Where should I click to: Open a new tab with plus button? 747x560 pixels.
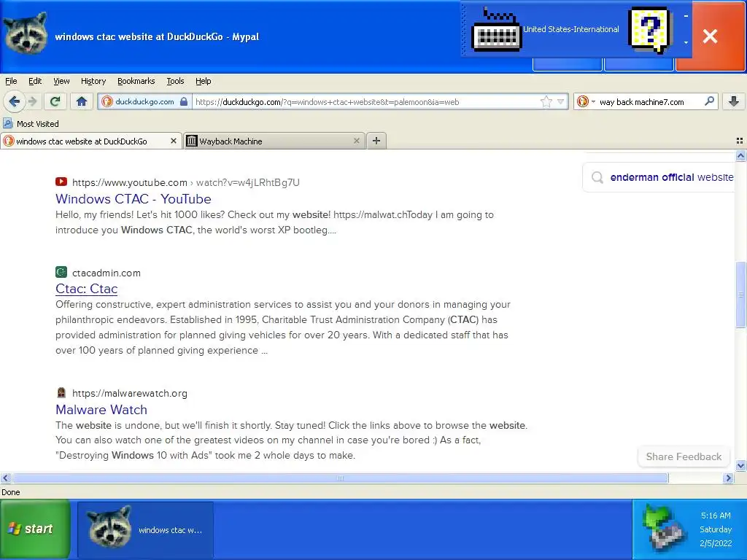tap(376, 141)
